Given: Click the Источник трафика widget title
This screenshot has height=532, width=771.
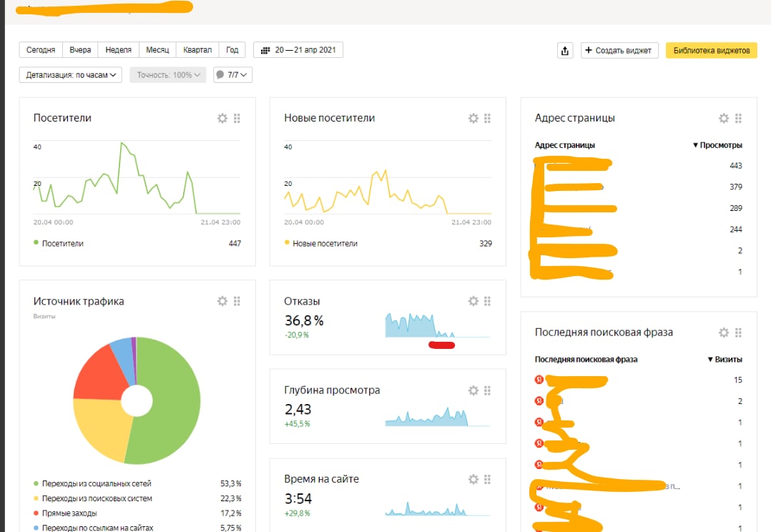Looking at the screenshot, I should (79, 302).
